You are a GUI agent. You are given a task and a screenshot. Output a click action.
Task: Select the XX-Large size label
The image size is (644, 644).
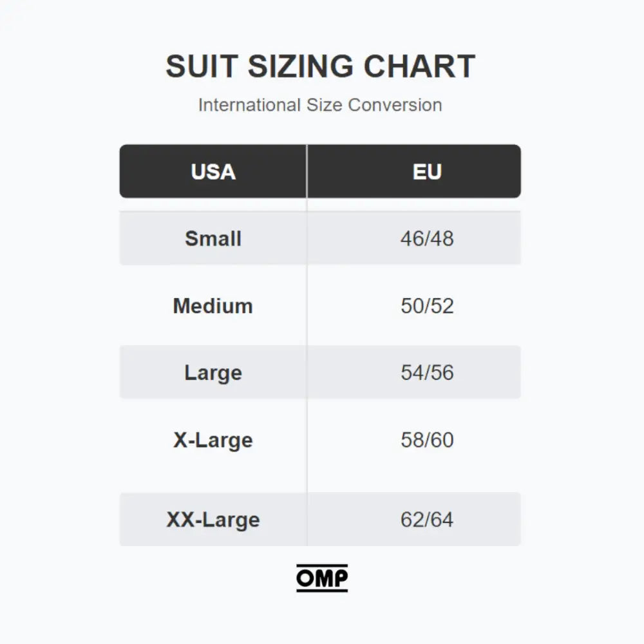click(213, 520)
